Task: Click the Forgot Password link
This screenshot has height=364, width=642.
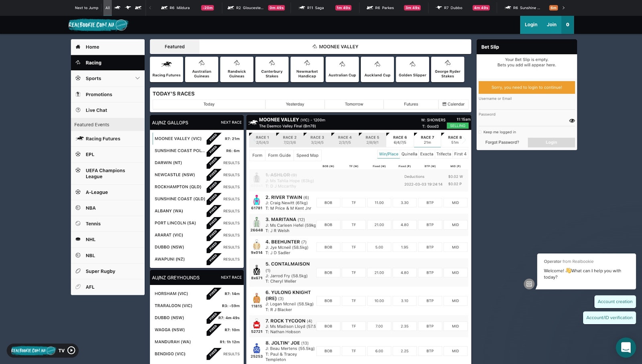Action: pyautogui.click(x=501, y=142)
